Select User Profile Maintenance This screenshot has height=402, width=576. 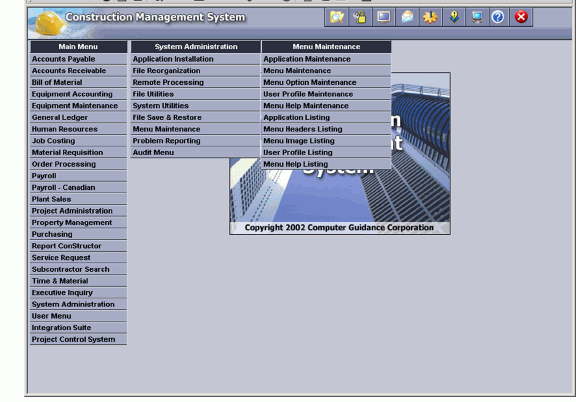pyautogui.click(x=326, y=94)
